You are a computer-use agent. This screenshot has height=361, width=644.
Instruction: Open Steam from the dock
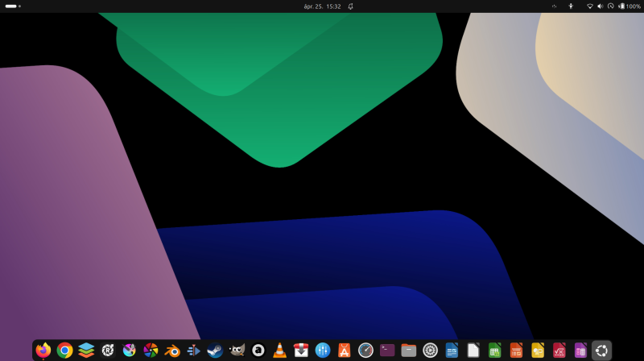point(215,350)
